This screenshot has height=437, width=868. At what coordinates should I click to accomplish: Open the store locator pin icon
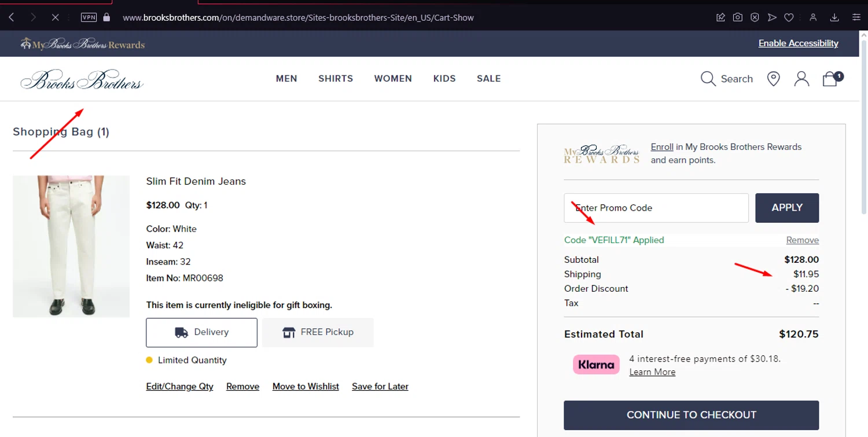point(773,79)
